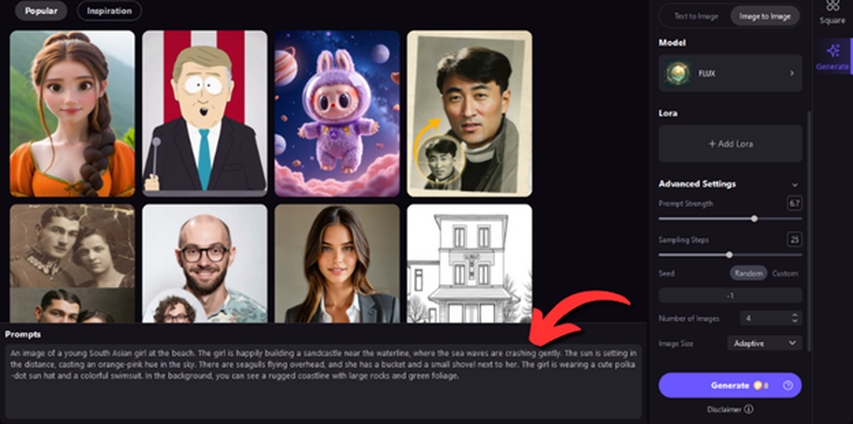The height and width of the screenshot is (424, 853).
Task: Click the Prompt Strength value box
Action: 794,204
